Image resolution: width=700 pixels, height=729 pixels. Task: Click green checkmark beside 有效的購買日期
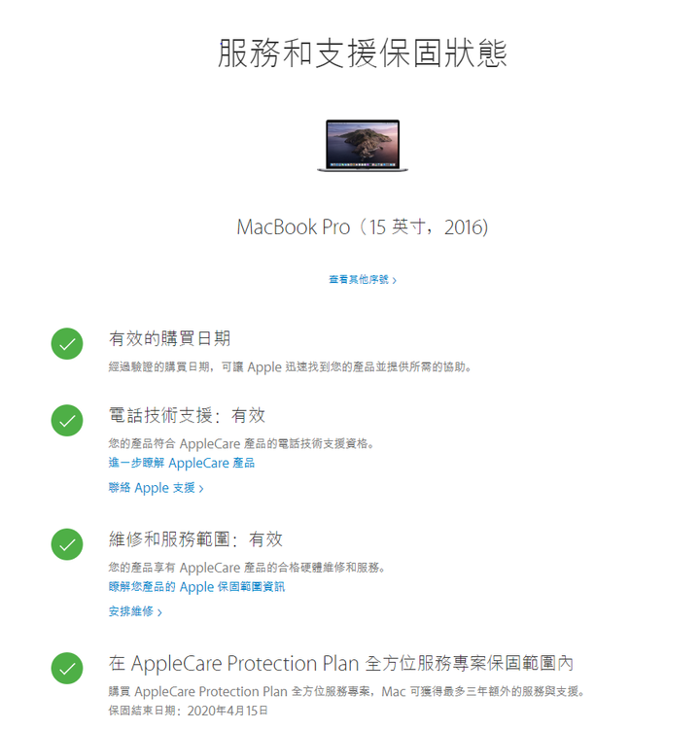(x=67, y=343)
